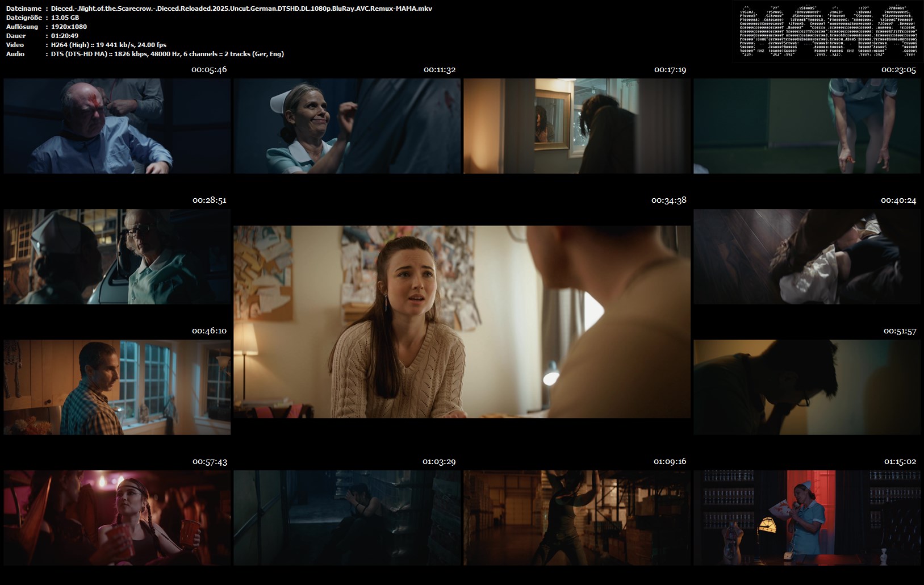The height and width of the screenshot is (585, 924).
Task: Click the "00:34:38" timestamp text
Action: coord(669,200)
